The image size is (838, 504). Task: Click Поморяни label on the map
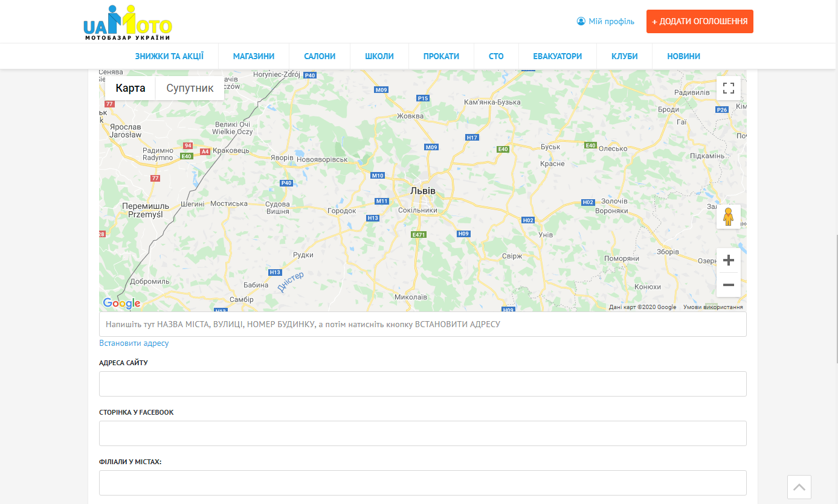[x=622, y=258]
